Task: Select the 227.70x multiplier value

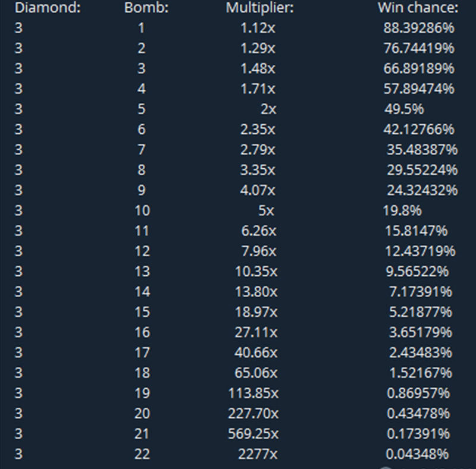Action: point(253,414)
